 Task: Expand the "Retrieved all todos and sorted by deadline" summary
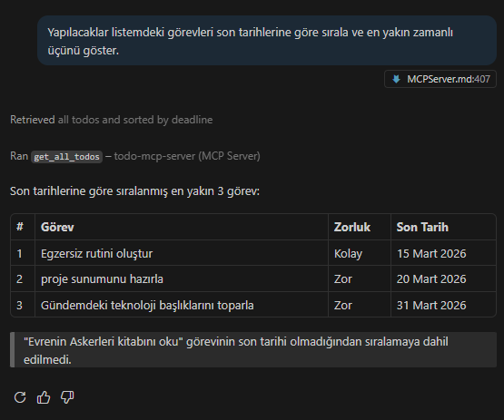tap(111, 120)
